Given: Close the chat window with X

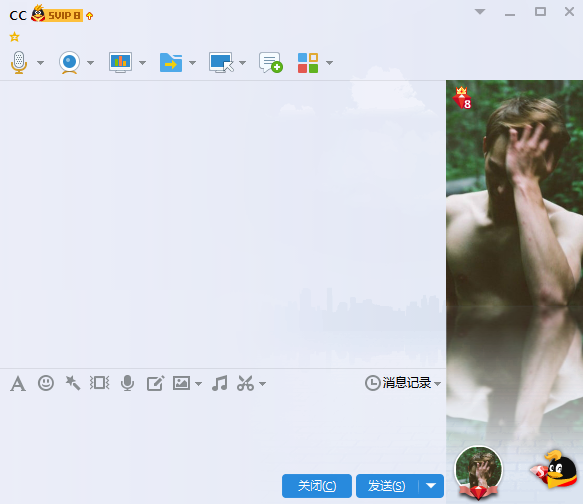Looking at the screenshot, I should [x=569, y=12].
